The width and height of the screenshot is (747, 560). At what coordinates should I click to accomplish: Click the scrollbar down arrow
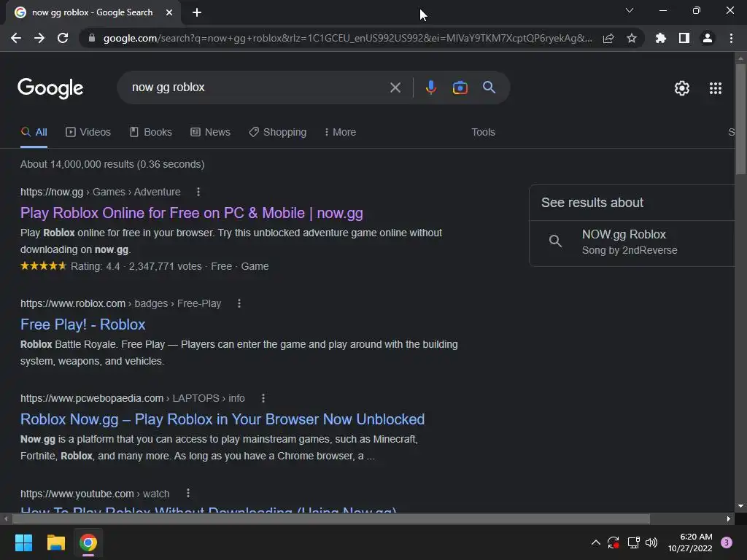(740, 506)
